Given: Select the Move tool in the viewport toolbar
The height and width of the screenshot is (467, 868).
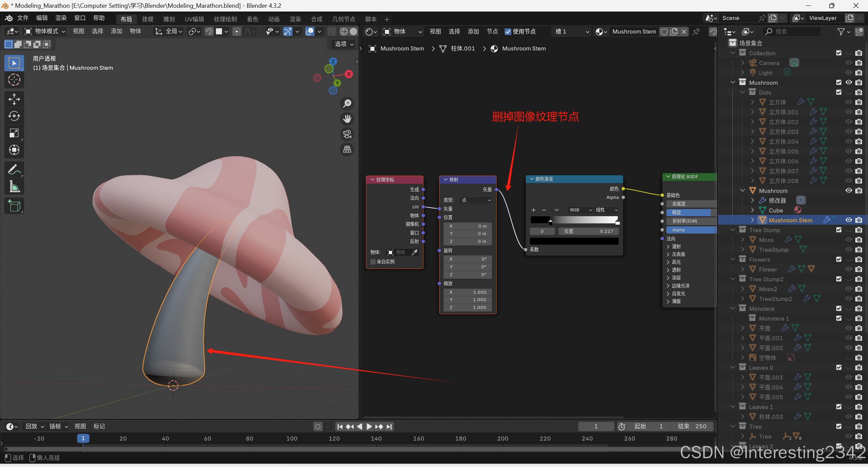Looking at the screenshot, I should tap(14, 99).
